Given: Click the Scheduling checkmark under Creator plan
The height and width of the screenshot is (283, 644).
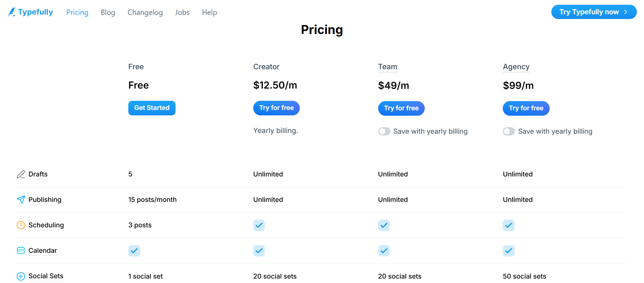Looking at the screenshot, I should pos(259,225).
